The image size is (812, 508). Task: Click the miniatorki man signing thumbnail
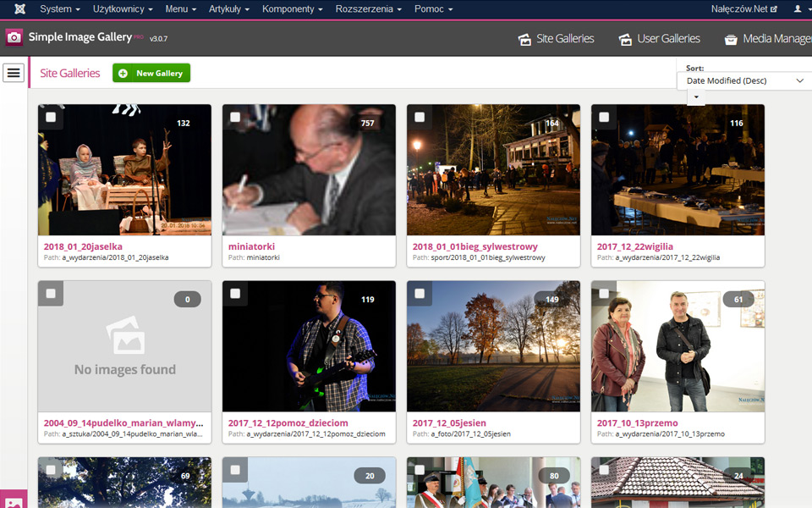[x=310, y=170]
